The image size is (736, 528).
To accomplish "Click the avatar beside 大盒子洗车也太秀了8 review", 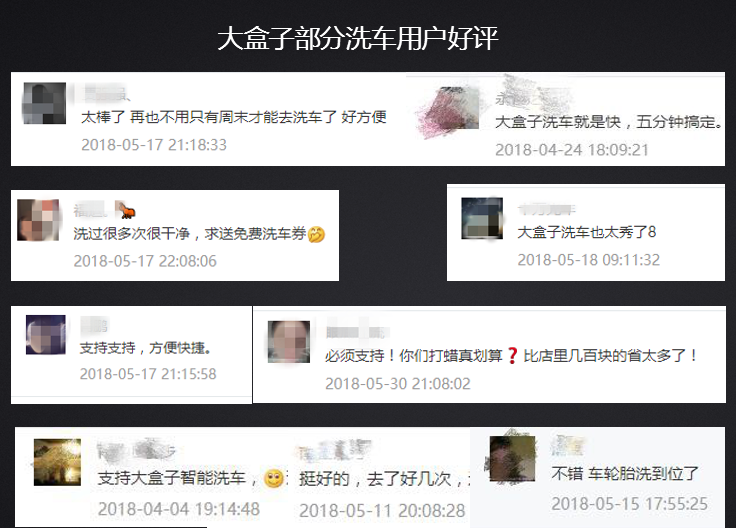I will pyautogui.click(x=482, y=218).
